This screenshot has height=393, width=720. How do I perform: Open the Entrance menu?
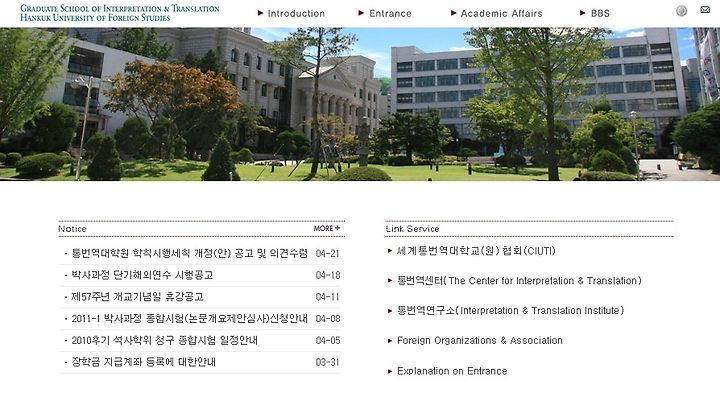pos(390,13)
